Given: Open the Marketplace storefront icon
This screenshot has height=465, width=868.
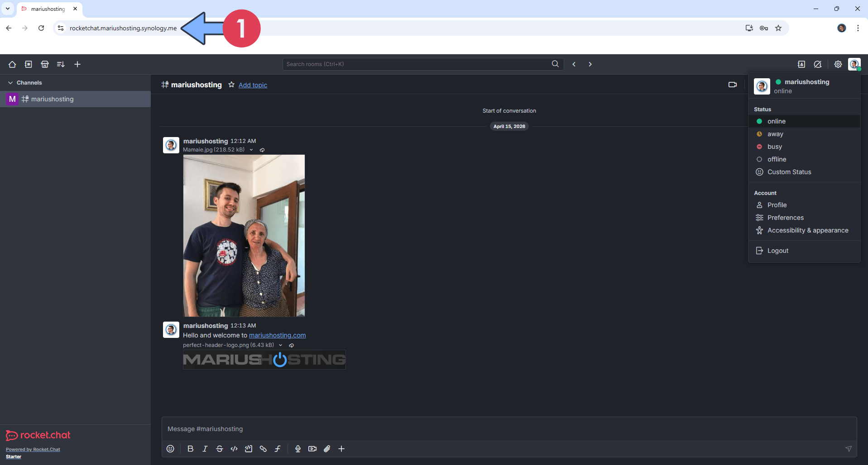Looking at the screenshot, I should point(45,64).
